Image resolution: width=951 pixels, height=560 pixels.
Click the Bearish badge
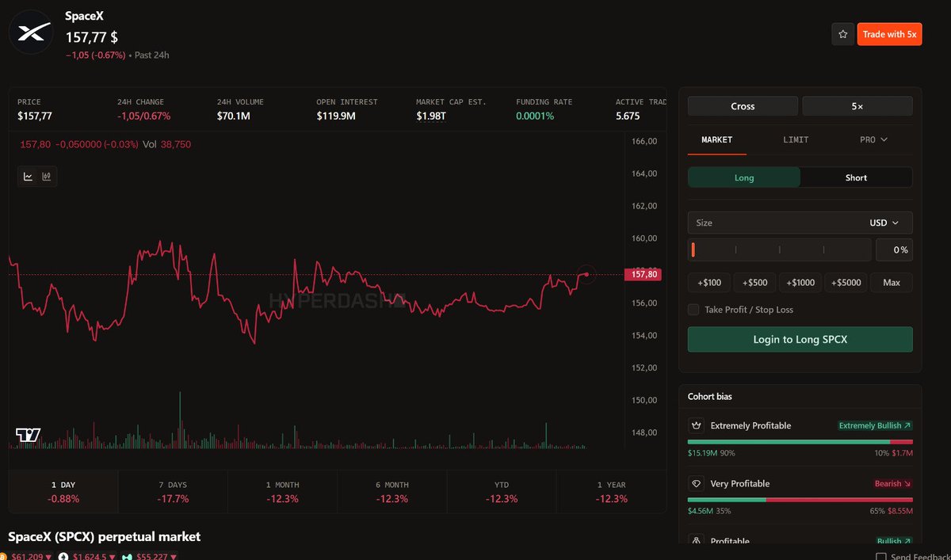[892, 483]
